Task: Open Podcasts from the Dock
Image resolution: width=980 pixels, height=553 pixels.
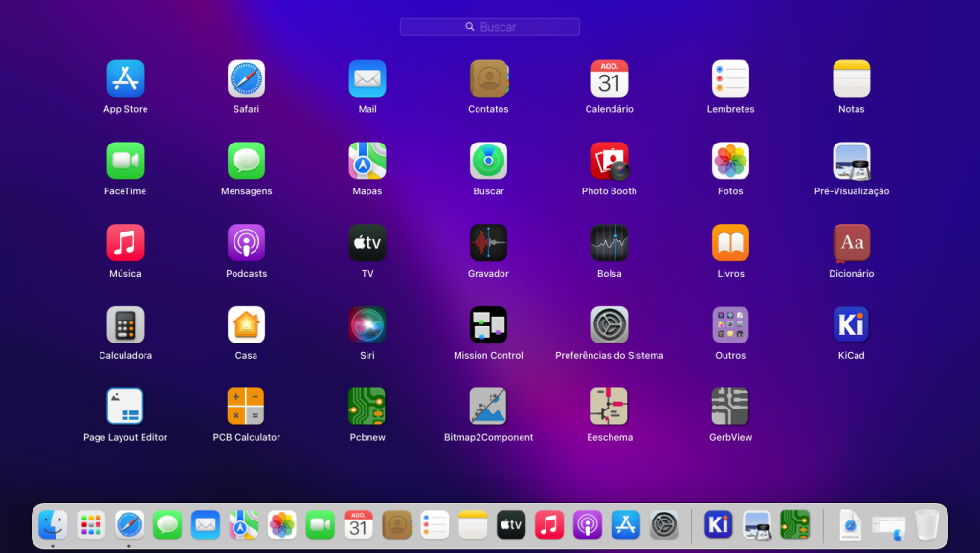Action: (x=588, y=525)
